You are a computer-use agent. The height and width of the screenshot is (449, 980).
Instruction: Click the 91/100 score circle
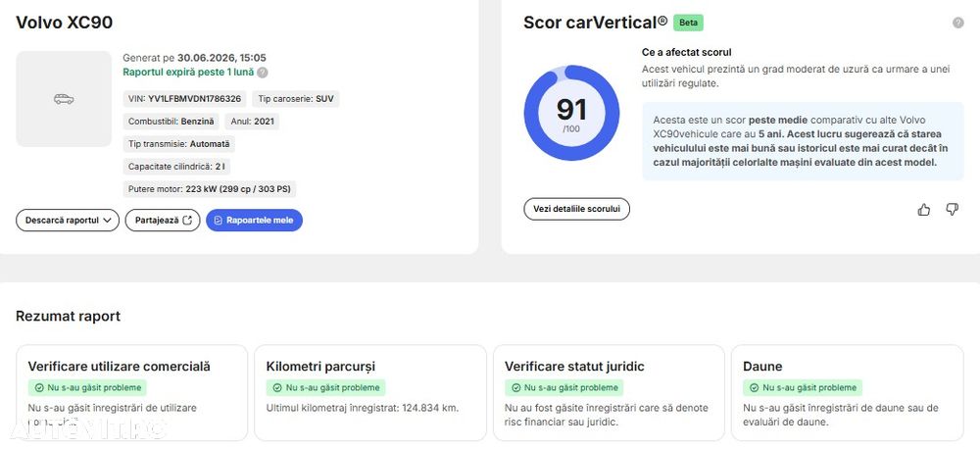coord(571,113)
